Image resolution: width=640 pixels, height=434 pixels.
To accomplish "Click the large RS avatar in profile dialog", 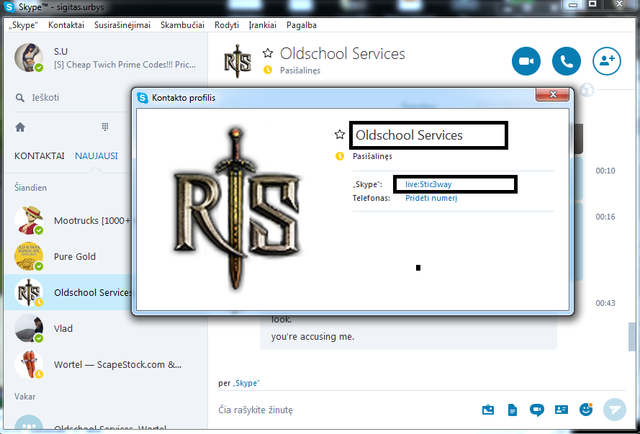I will tap(236, 208).
